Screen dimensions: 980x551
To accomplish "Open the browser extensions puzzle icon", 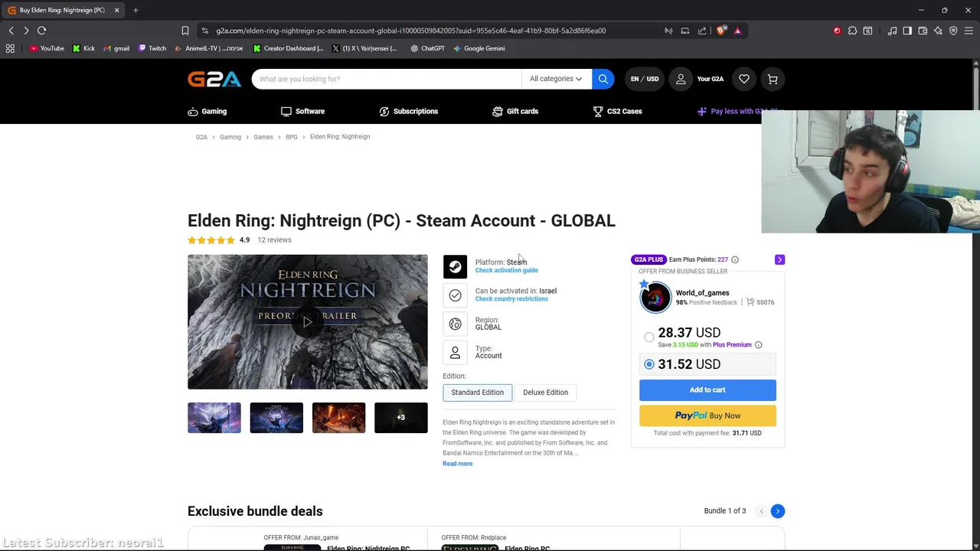I will [852, 31].
